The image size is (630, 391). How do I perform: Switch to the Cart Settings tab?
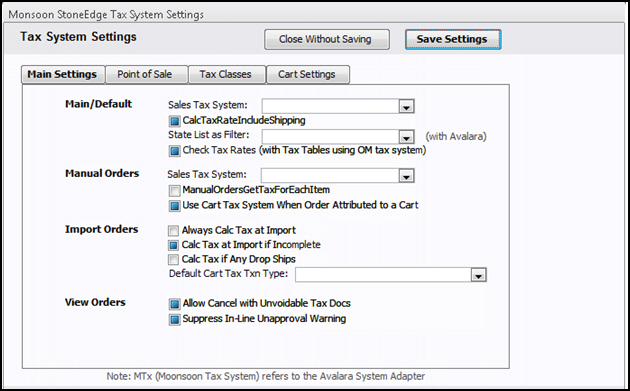pyautogui.click(x=308, y=74)
